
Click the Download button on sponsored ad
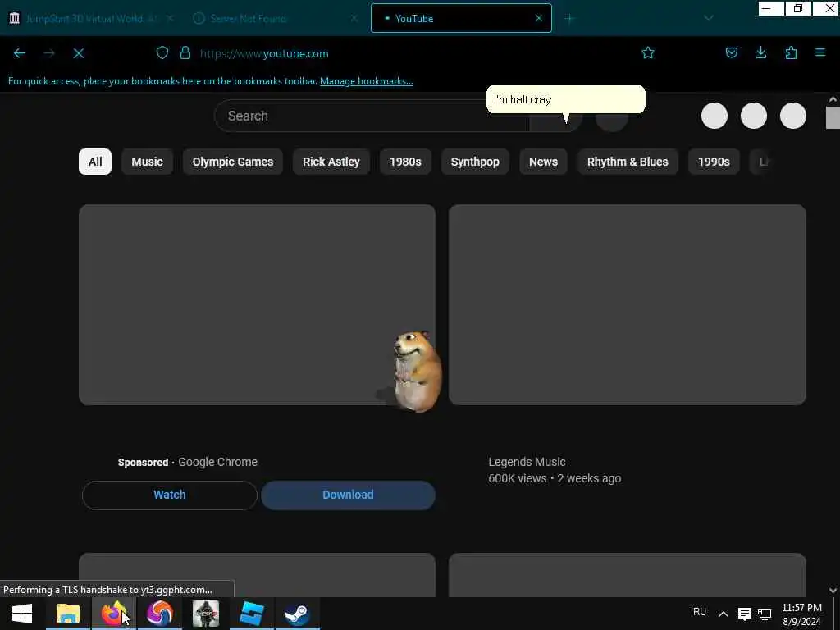coord(348,495)
